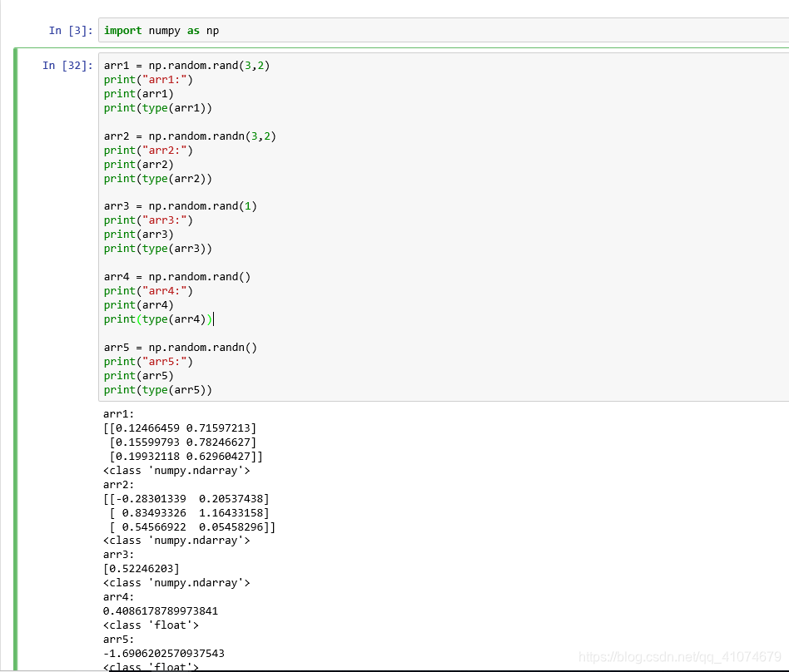Click line arr4 = np.random.rand()
This screenshot has height=672, width=789.
click(177, 277)
